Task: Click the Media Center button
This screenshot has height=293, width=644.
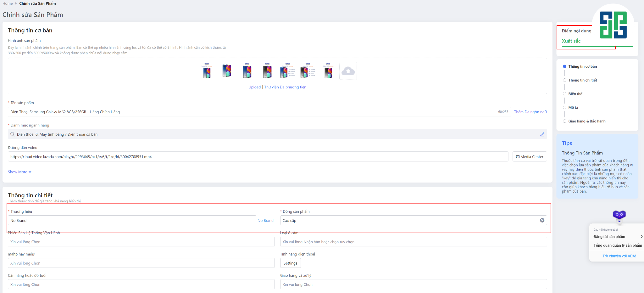Action: [x=530, y=157]
